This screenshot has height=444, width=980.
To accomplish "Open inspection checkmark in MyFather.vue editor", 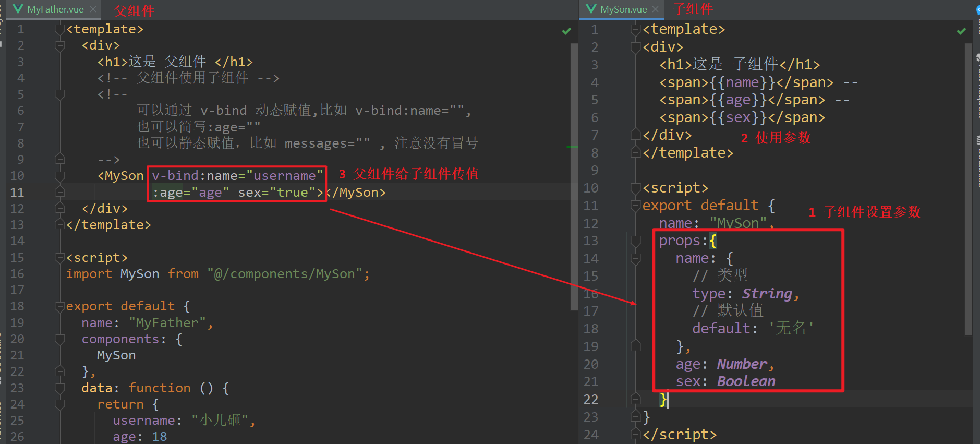I will pyautogui.click(x=566, y=31).
